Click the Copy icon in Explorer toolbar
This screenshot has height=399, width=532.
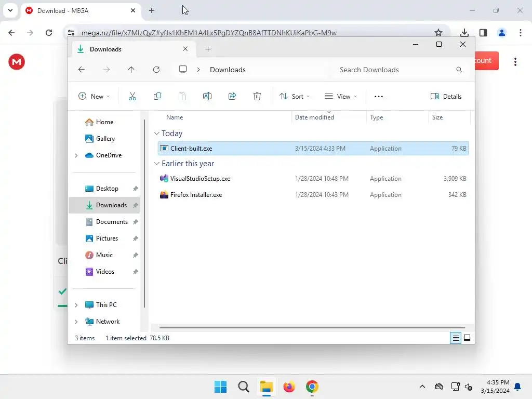click(x=157, y=96)
